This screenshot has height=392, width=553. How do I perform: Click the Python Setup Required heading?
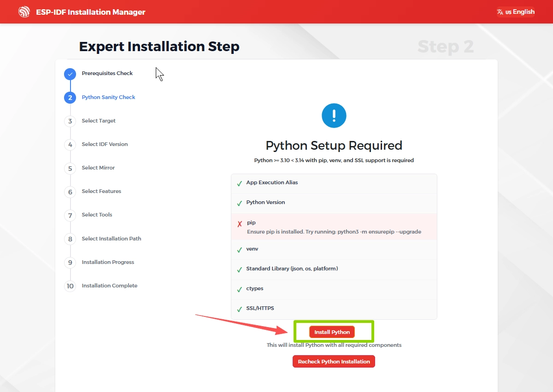334,146
